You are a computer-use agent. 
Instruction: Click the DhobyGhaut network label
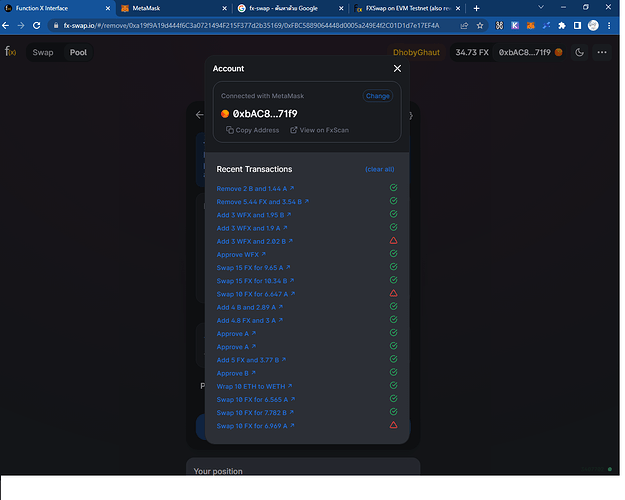point(416,52)
